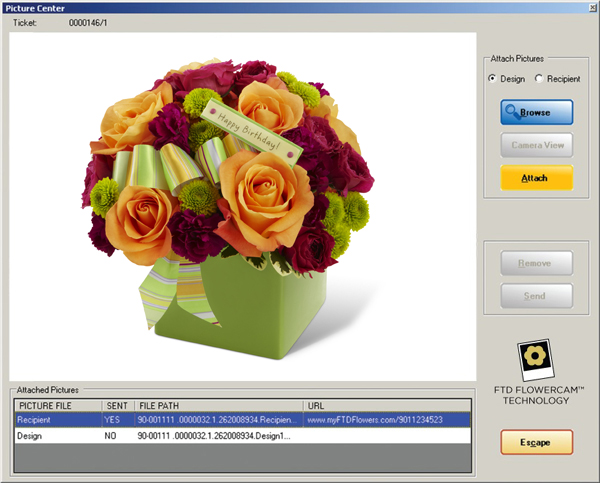Image resolution: width=600 pixels, height=483 pixels.
Task: Select the Design radio button
Action: (492, 79)
